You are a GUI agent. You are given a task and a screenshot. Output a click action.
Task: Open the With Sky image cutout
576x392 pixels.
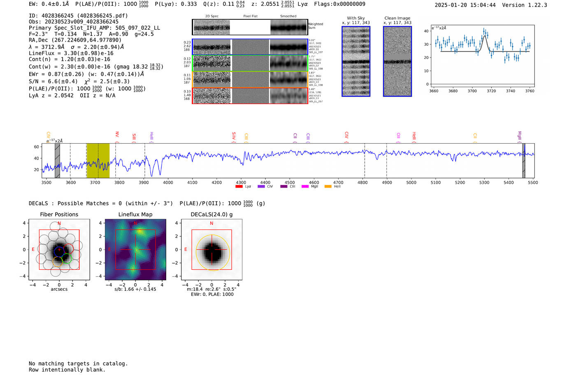point(356,61)
